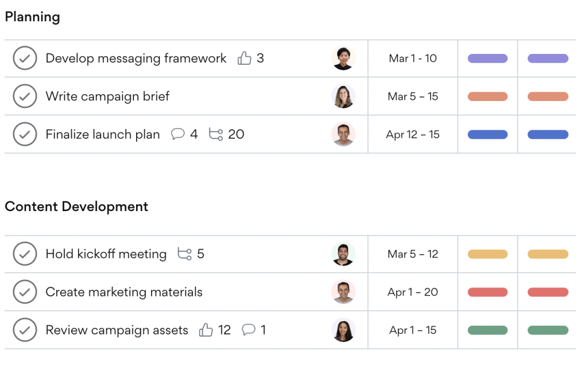Screen dimensions: 588x366
Task: Mark Develop messaging framework as incomplete
Action: 25,58
